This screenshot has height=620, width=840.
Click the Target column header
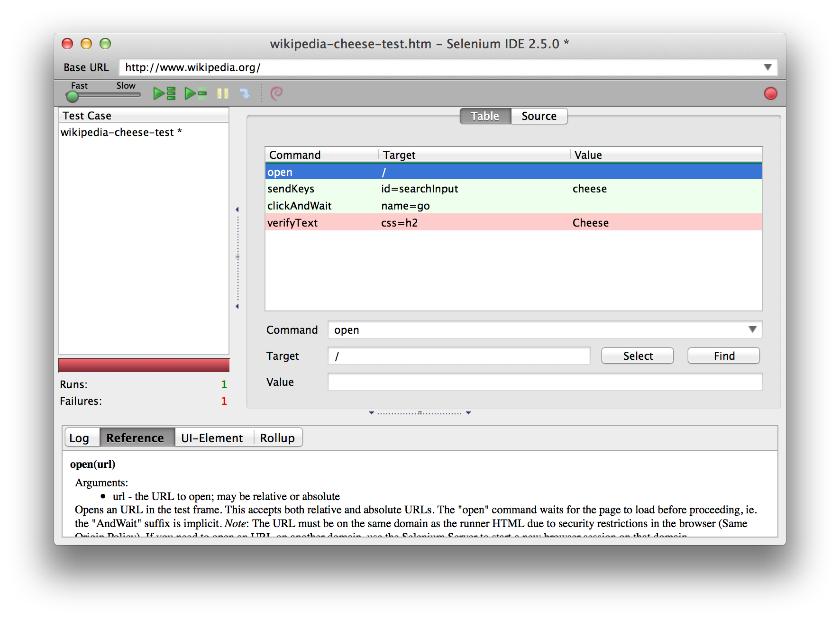[475, 155]
